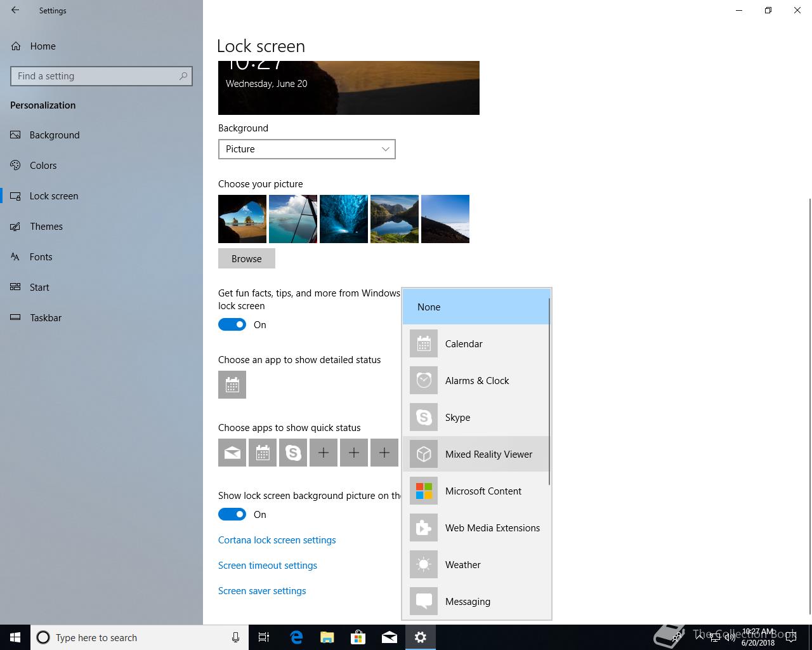Select Lock screen in sidebar
The image size is (812, 650).
[101, 196]
